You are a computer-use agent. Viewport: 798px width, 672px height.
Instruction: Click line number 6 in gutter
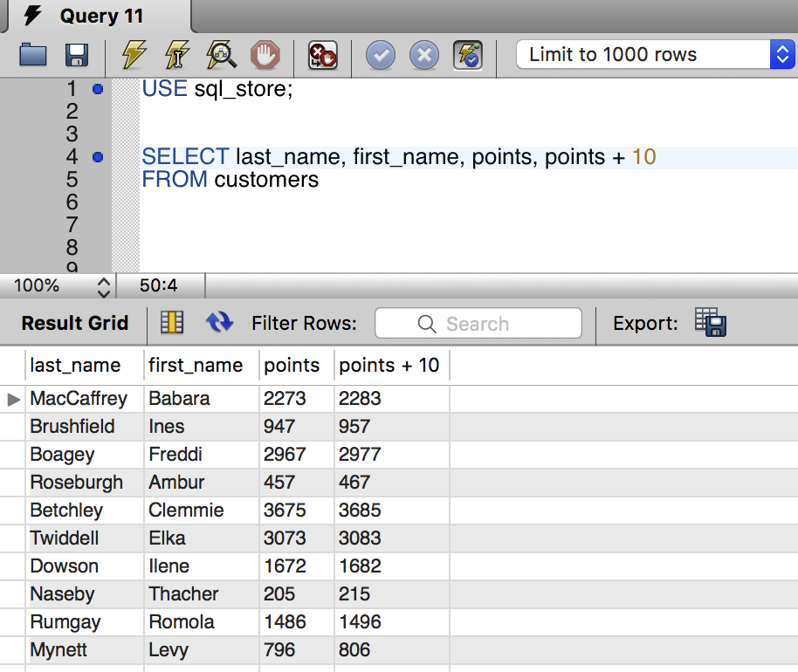(x=72, y=202)
